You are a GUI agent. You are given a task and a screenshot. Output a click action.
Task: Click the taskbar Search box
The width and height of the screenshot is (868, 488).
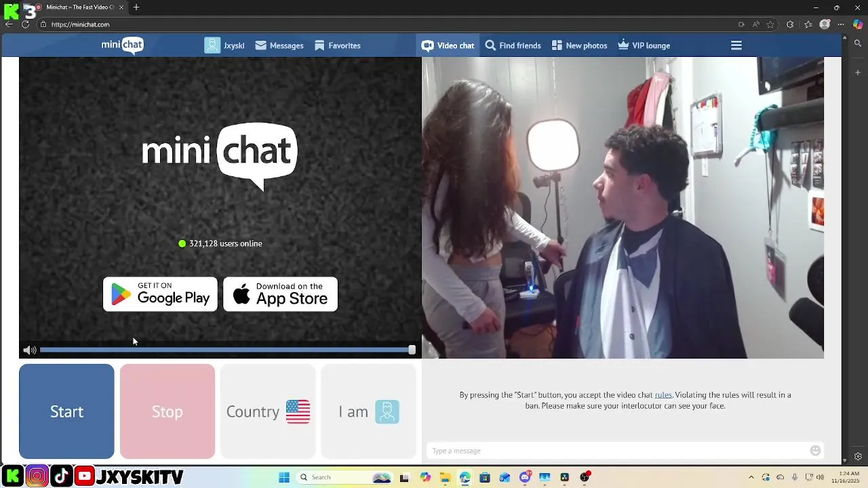[346, 477]
